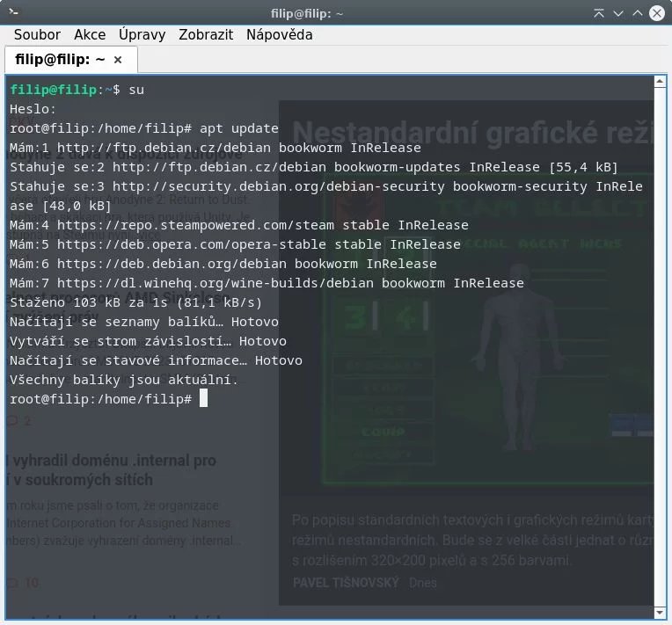Close the filip@filip tab with its X
The height and width of the screenshot is (625, 672).
pos(118,60)
